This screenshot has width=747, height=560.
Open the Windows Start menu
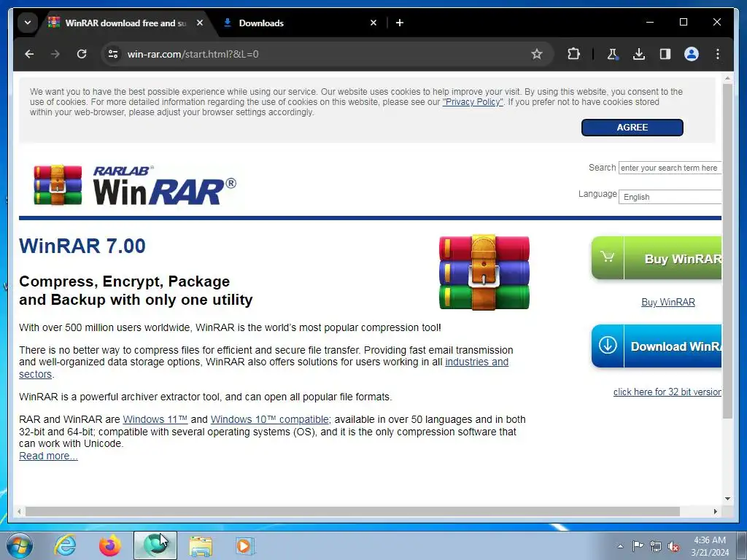click(19, 545)
